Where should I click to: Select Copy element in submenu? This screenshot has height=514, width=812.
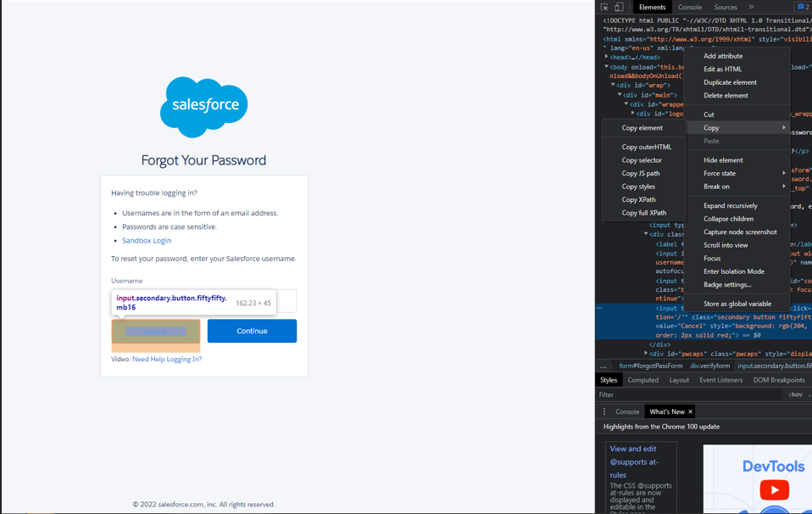644,128
